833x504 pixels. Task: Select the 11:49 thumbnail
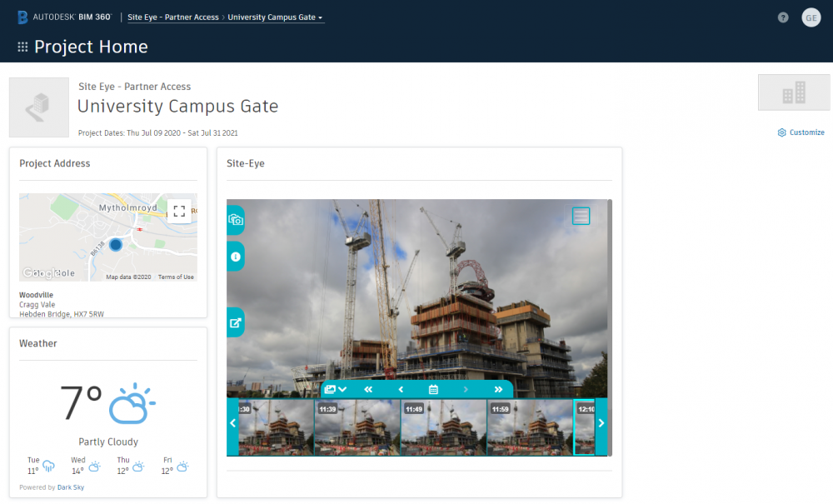click(443, 427)
